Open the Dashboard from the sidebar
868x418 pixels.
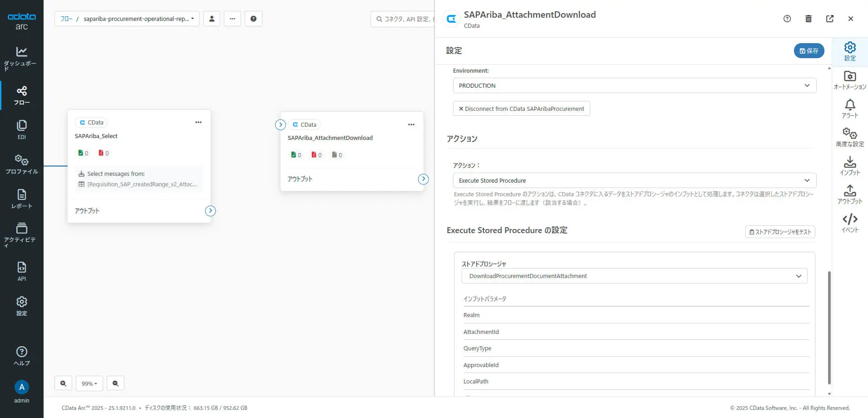(21, 58)
